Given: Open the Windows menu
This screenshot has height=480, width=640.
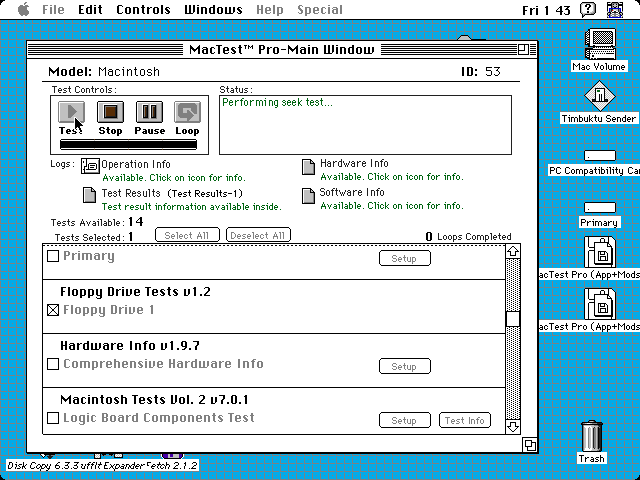Looking at the screenshot, I should pos(213,9).
